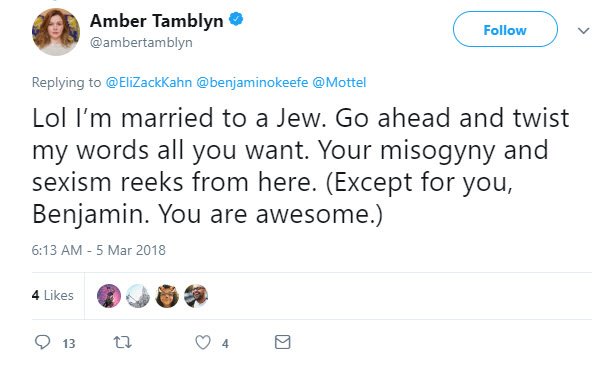Click the Amber Tamblyn display name
Screen dimensions: 614x365
[157, 21]
